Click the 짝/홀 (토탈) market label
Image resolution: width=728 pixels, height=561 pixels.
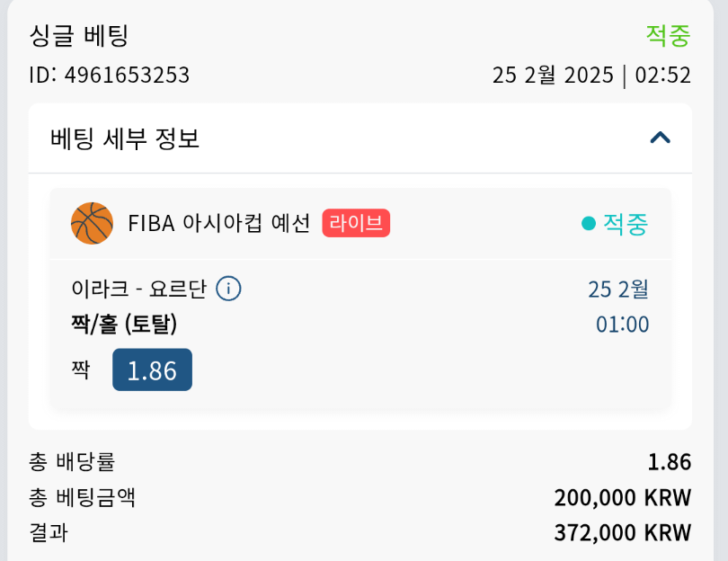pos(124,324)
